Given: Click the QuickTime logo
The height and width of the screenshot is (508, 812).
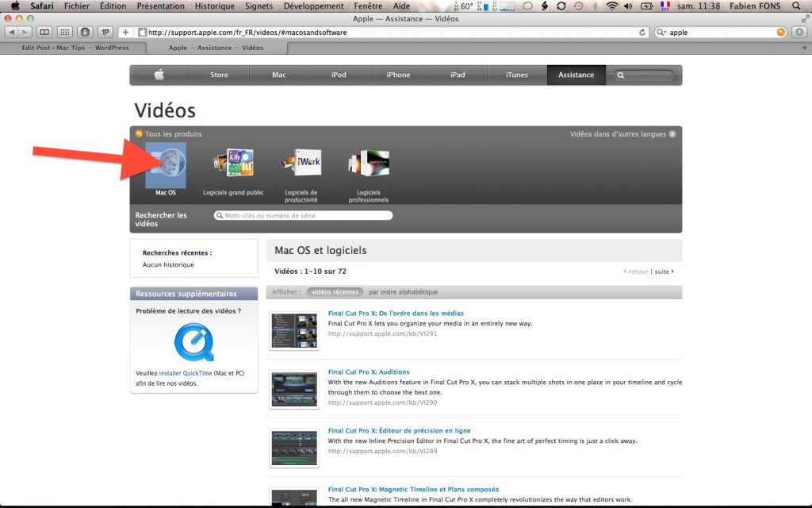Looking at the screenshot, I should coord(194,341).
